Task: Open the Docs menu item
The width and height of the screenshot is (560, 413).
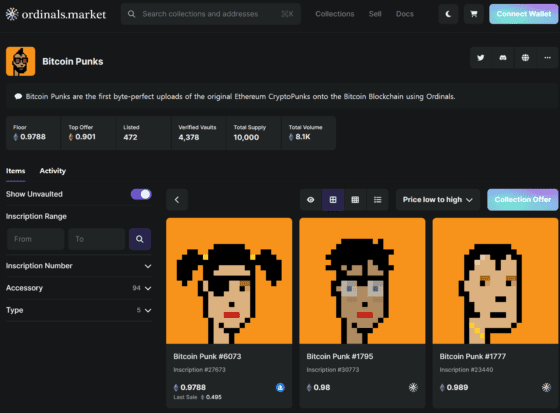Action: pos(405,14)
